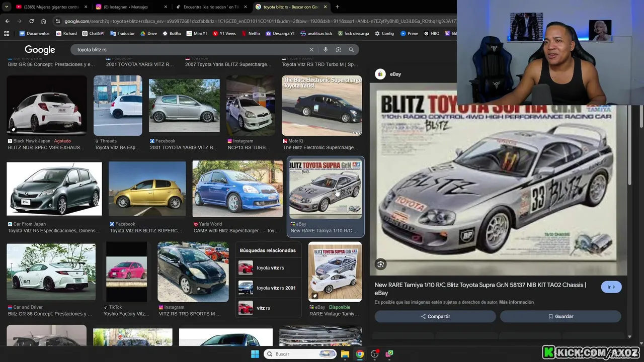The image size is (644, 362).
Task: Open the Car From Japan Vitz thumbnail
Action: [x=54, y=189]
